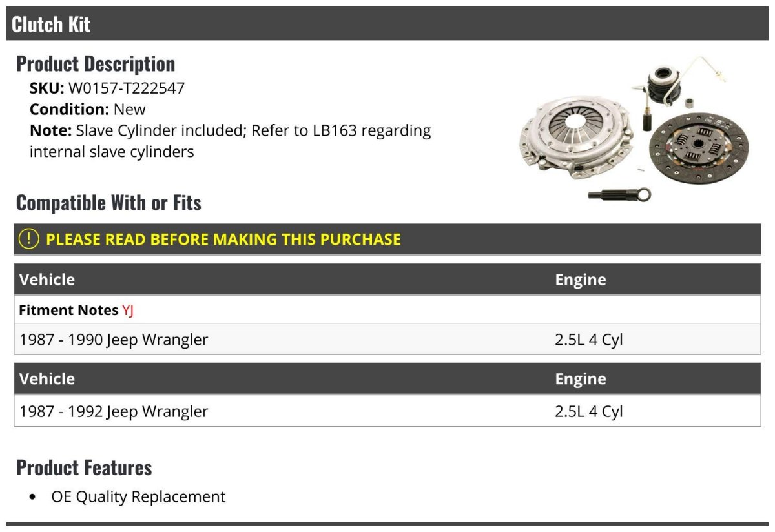Click the yellow exclamation warning icon

pos(29,239)
